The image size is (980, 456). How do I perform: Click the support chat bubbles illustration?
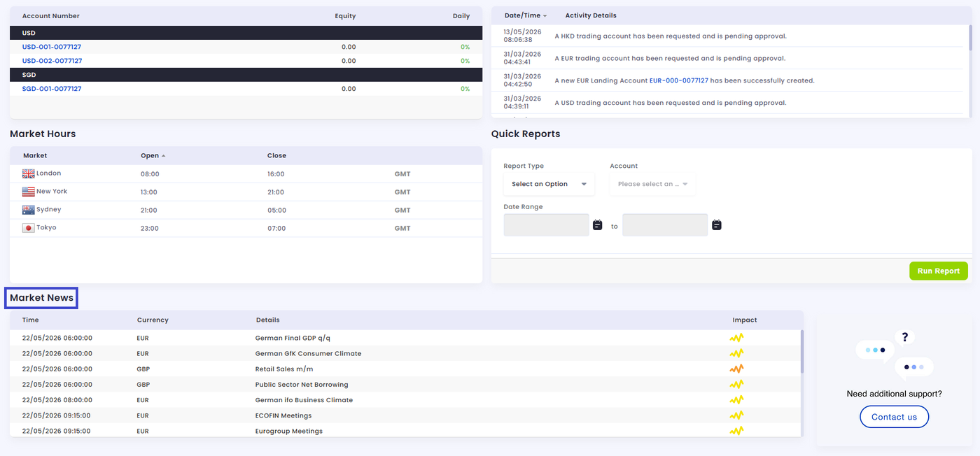[895, 355]
